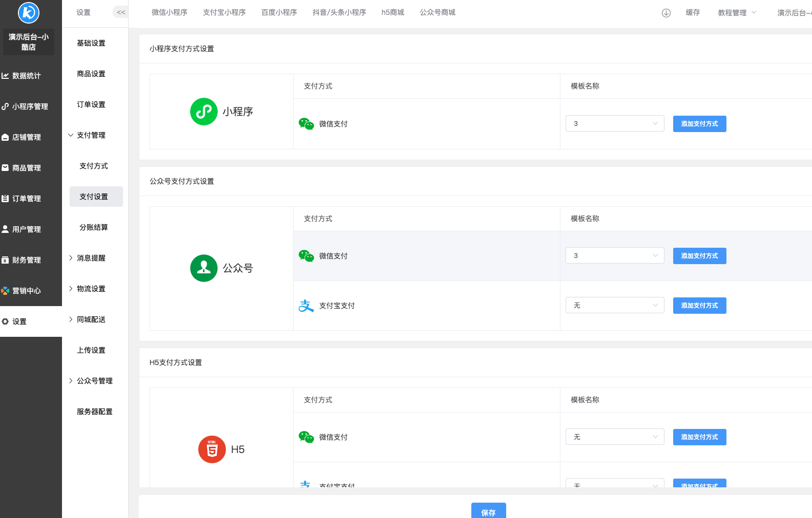This screenshot has width=812, height=518.
Task: Click 添加支付方式 for 小程序 WeChat Pay
Action: point(699,124)
